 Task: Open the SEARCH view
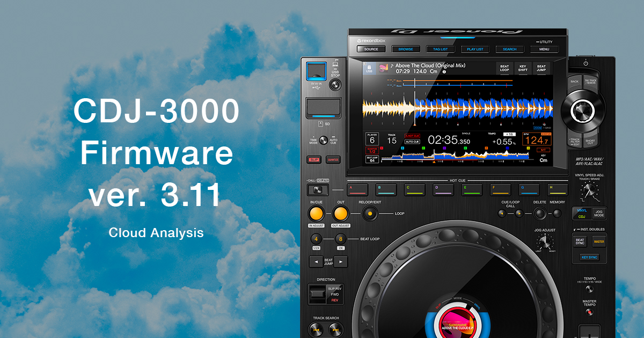coord(510,49)
